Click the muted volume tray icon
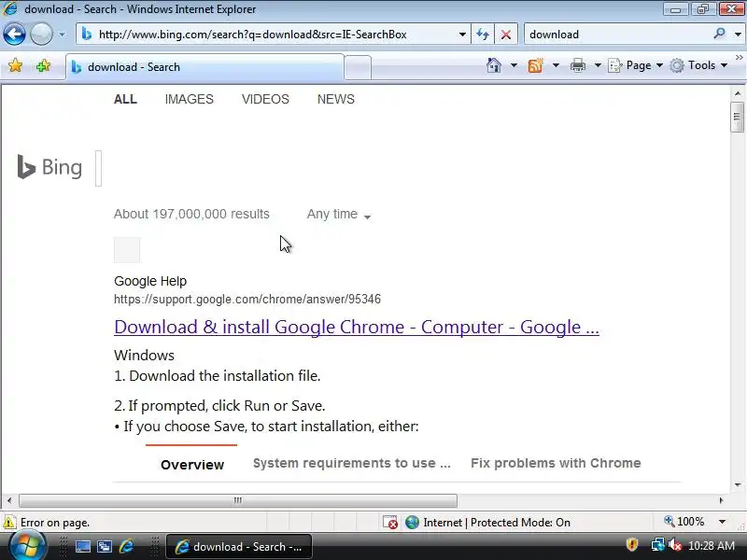Screen dimensions: 747x560 [675, 545]
